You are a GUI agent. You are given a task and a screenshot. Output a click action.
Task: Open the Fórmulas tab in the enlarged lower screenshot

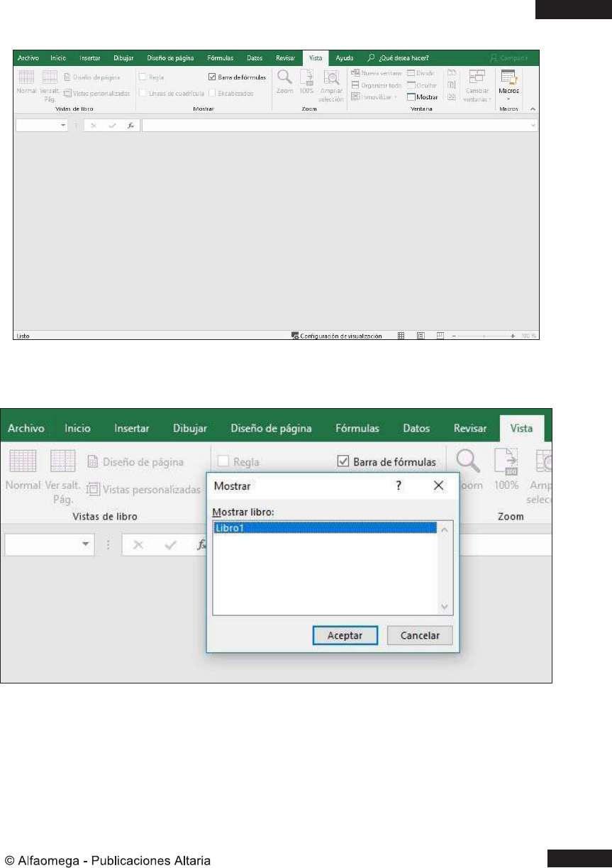point(357,428)
